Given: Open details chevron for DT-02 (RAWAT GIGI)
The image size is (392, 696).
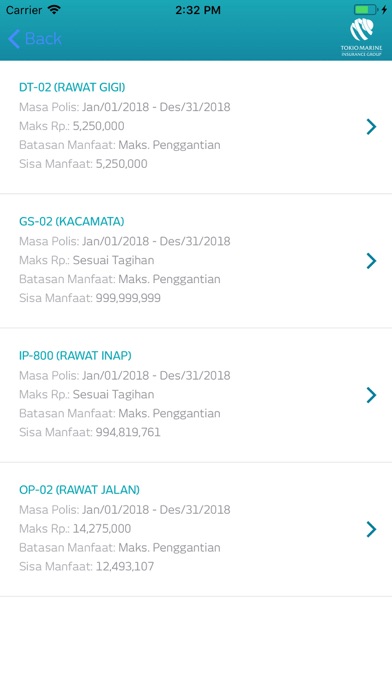Looking at the screenshot, I should point(371,127).
